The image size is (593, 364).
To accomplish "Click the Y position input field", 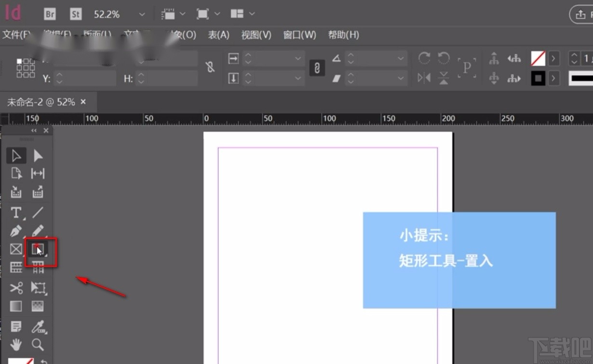I will [x=90, y=78].
